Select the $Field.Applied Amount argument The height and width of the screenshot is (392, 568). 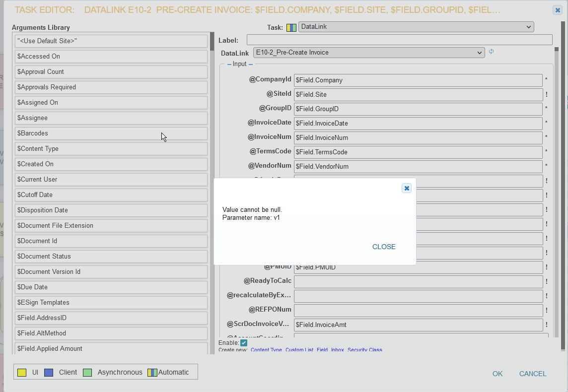pos(111,348)
